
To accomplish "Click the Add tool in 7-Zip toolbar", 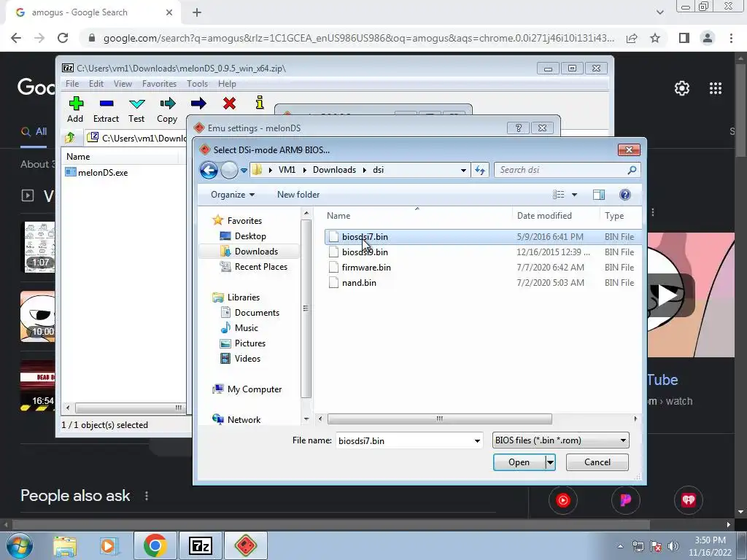I will 75,109.
